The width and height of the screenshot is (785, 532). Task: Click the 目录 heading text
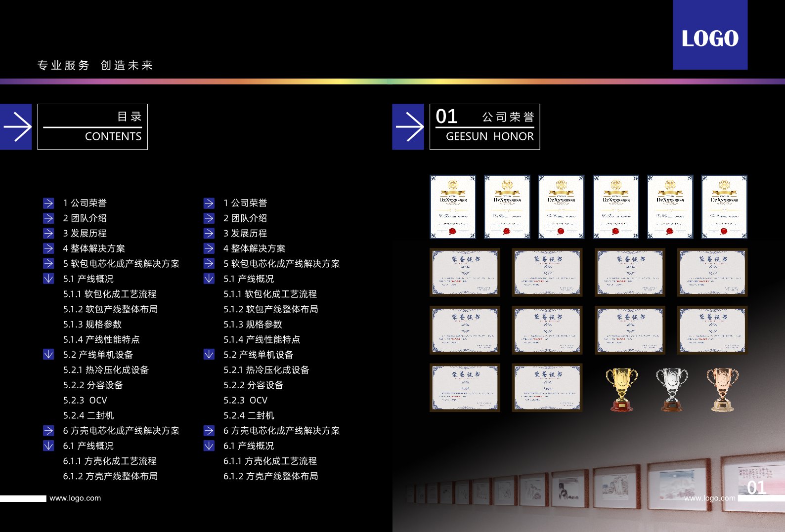coord(130,117)
